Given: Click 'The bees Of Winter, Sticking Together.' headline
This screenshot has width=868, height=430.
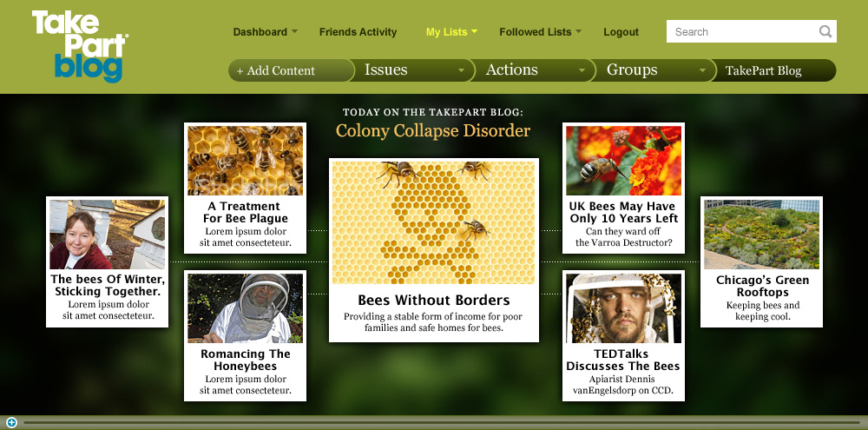Looking at the screenshot, I should pyautogui.click(x=108, y=286).
